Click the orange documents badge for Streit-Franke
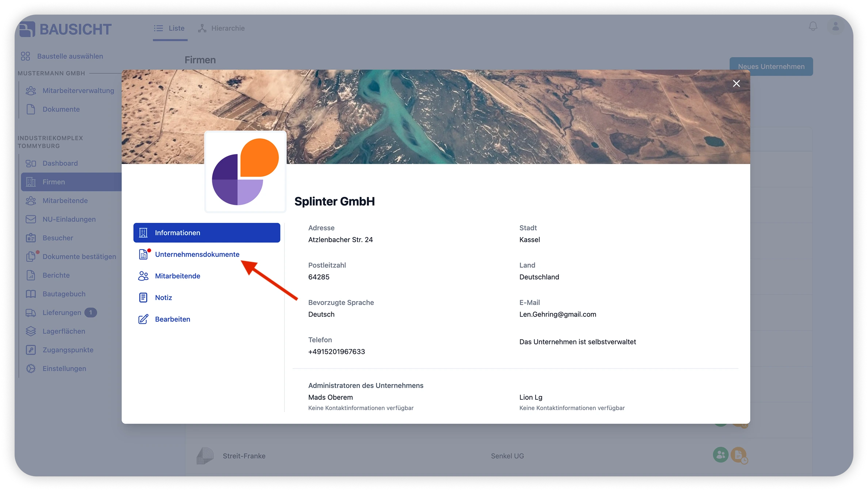Screen dimensions: 868x491 click(739, 455)
